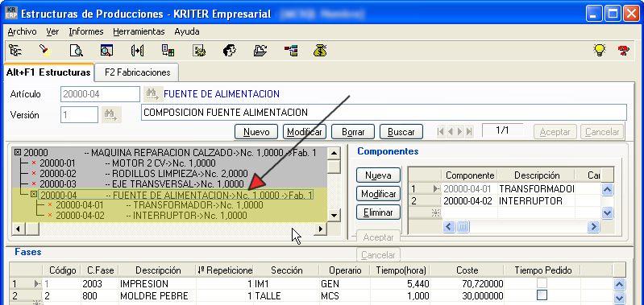Click the red x icon beside 20000-03
Screen dimensions: 644x305
pyautogui.click(x=34, y=183)
